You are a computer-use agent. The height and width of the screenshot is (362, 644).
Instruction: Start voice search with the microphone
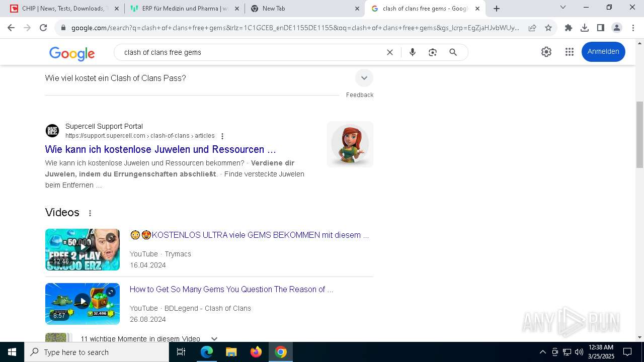click(x=413, y=52)
